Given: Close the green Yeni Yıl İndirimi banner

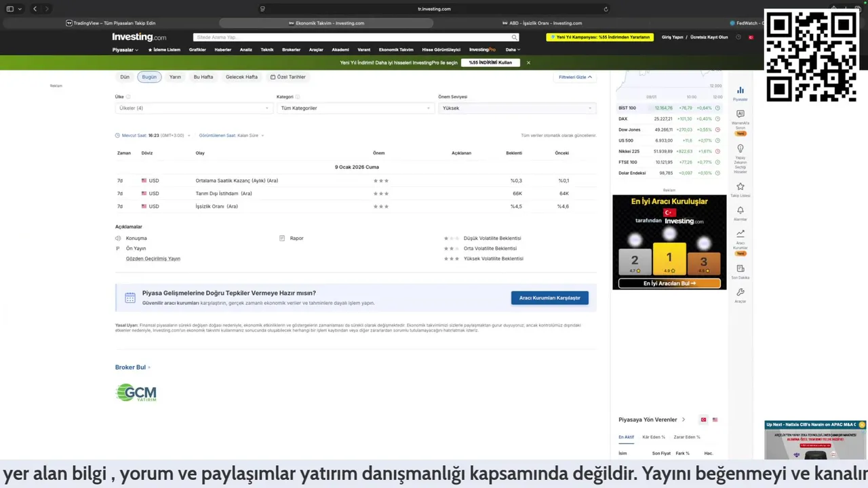Looking at the screenshot, I should coord(528,62).
